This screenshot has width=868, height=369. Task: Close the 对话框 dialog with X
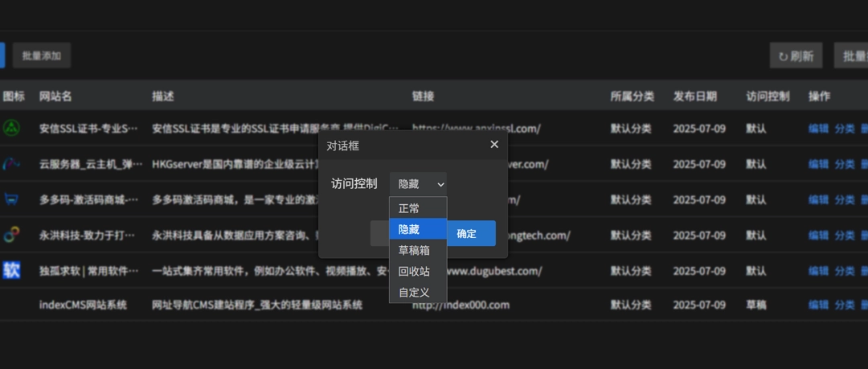[493, 145]
